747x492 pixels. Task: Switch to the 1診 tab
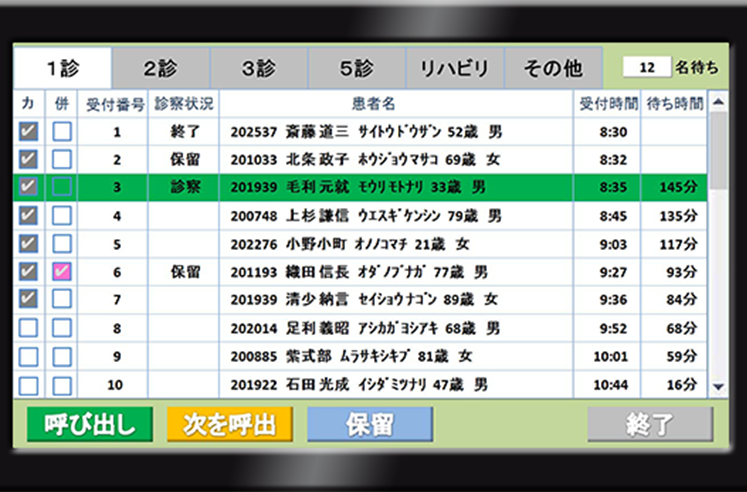pos(63,68)
